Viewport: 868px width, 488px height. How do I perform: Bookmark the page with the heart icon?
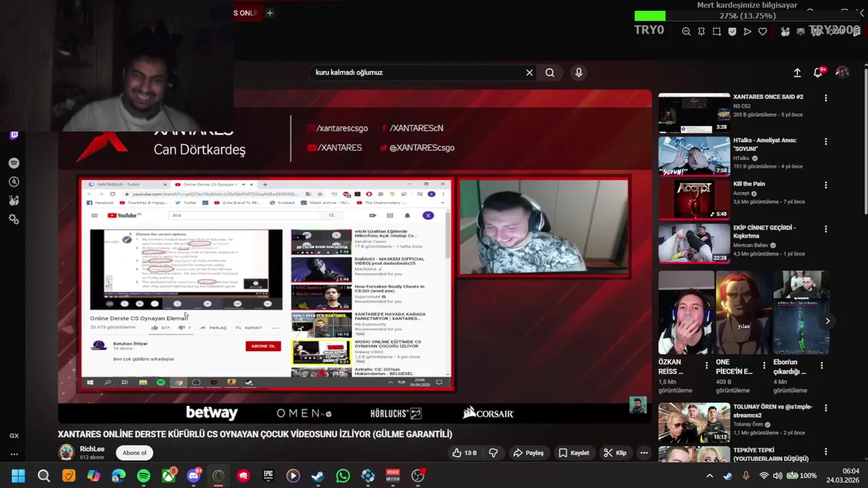coord(763,31)
